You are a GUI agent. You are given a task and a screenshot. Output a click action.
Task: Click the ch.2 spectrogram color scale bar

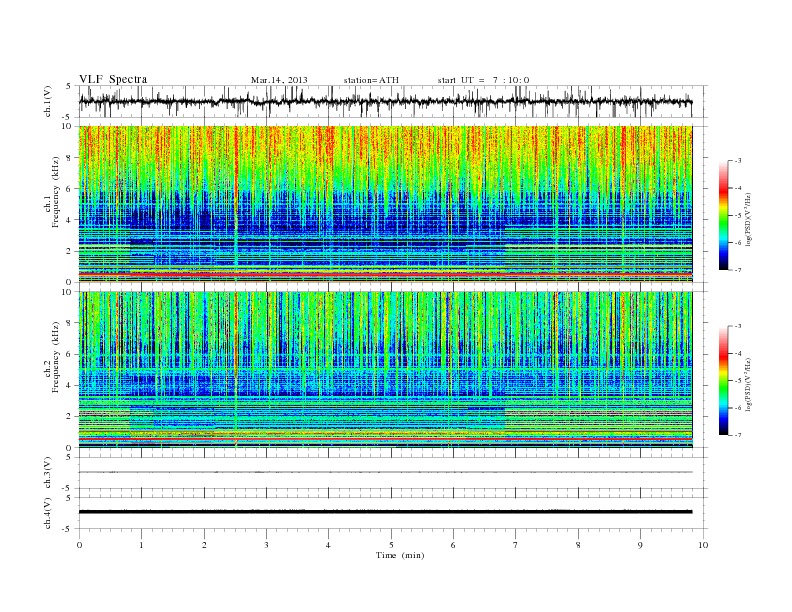tap(724, 380)
